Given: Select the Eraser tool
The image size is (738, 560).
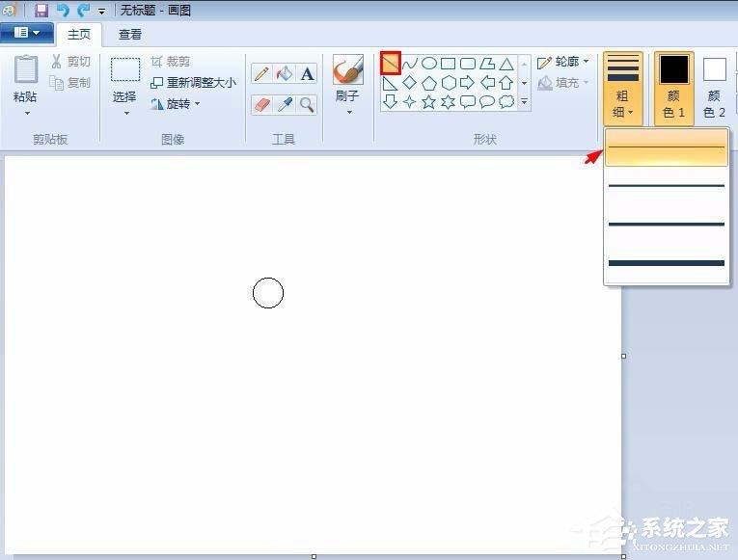Looking at the screenshot, I should point(261,104).
